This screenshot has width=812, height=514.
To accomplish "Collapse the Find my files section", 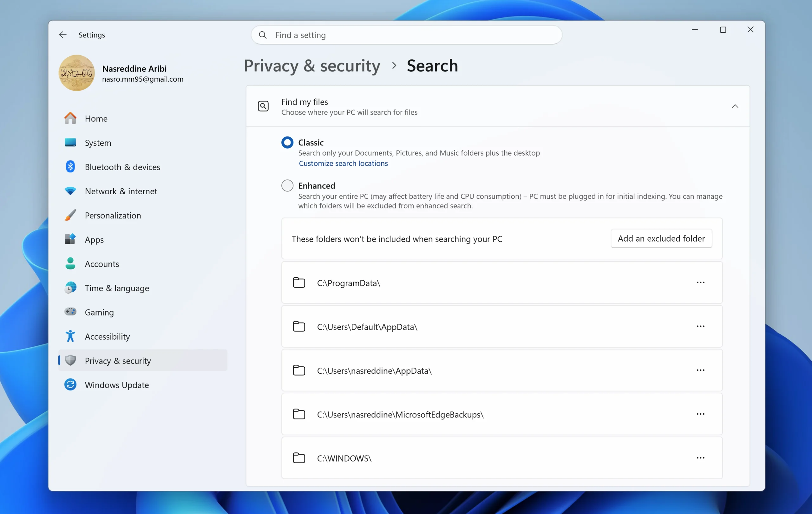I will click(x=735, y=106).
